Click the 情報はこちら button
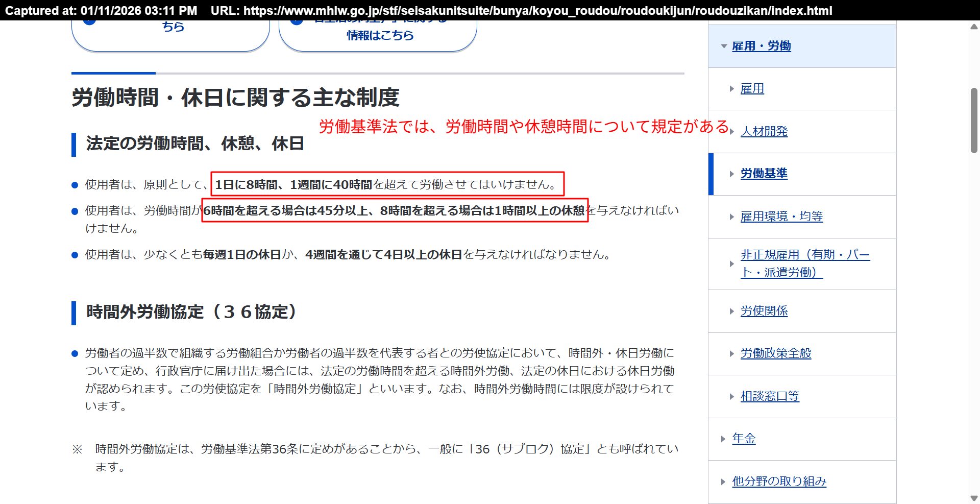The height and width of the screenshot is (504, 980). [x=378, y=35]
